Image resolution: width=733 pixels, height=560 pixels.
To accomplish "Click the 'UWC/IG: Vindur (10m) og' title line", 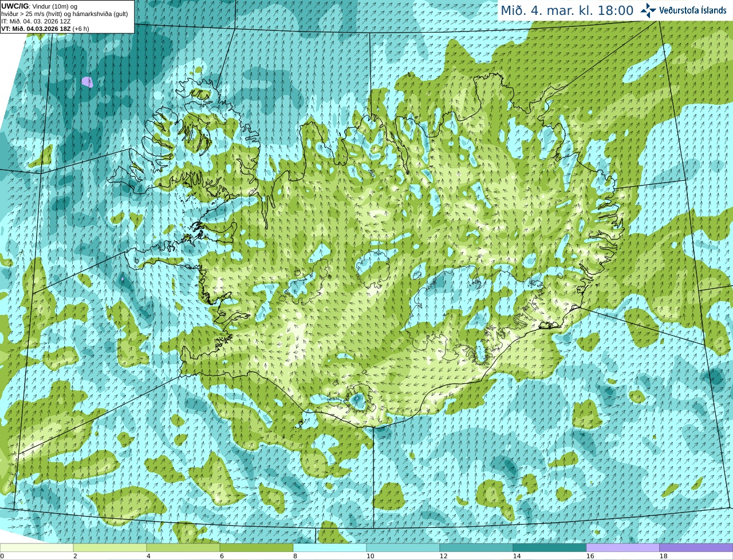I will (x=39, y=6).
